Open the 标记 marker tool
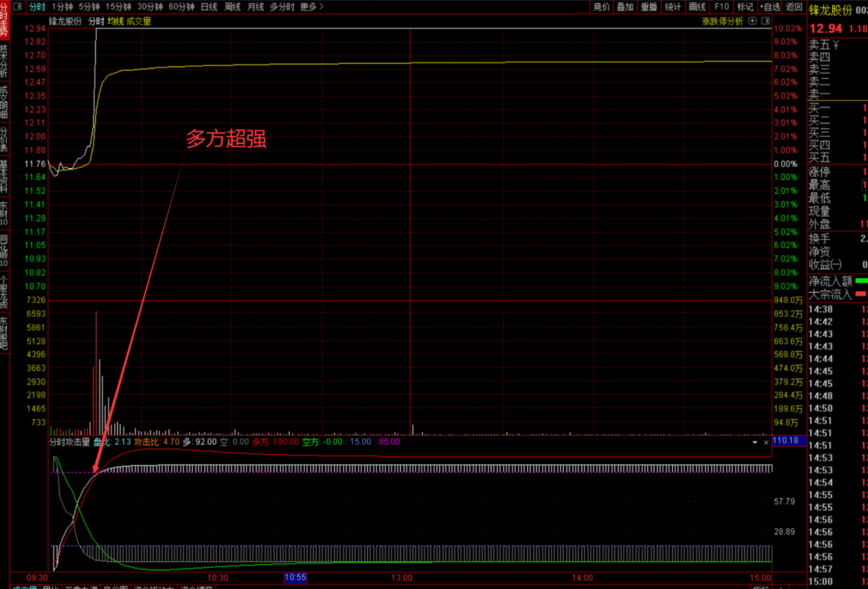The height and width of the screenshot is (589, 868). pos(745,7)
